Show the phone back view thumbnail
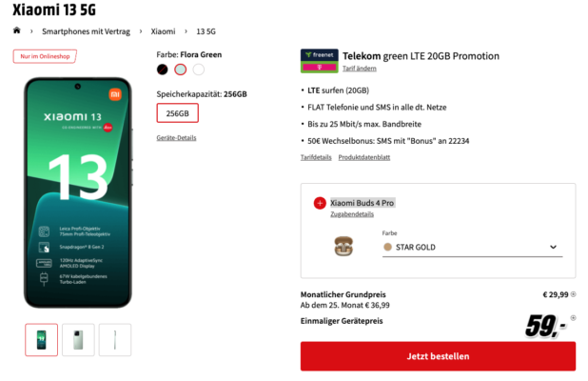This screenshot has width=588, height=381. coord(78,340)
